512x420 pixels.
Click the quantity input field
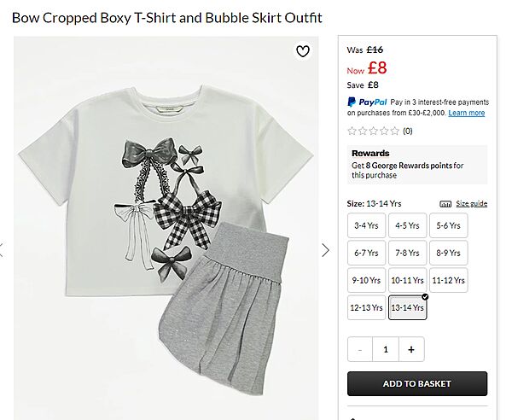click(386, 349)
